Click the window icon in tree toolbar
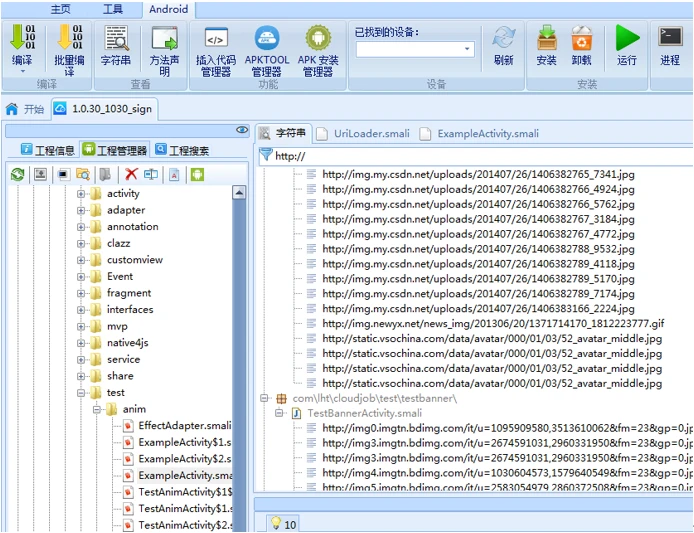This screenshot has height=533, width=694. click(x=63, y=174)
